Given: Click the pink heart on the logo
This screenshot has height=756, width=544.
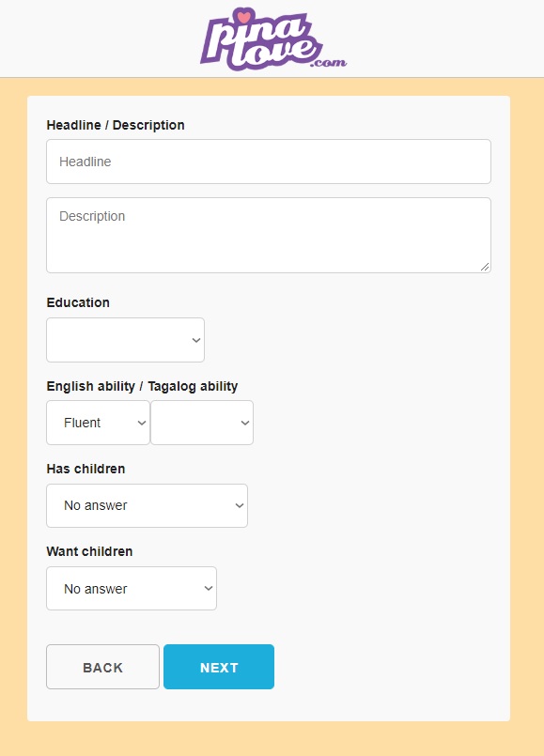Looking at the screenshot, I should tap(244, 17).
